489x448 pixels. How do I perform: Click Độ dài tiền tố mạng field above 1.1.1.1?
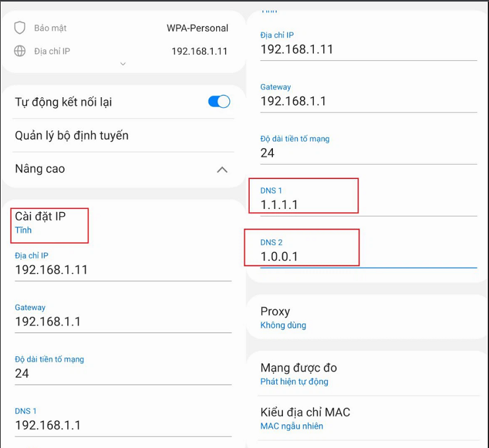coord(367,153)
